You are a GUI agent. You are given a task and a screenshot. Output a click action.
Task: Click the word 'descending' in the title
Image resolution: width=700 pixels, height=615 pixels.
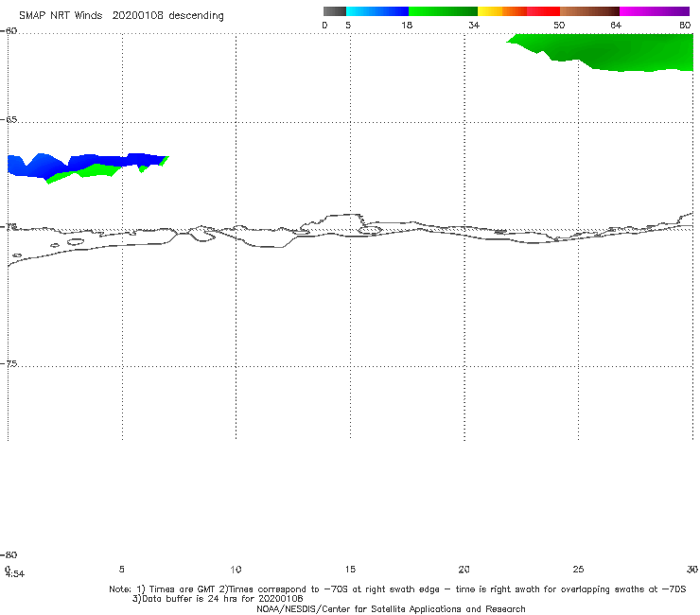[196, 16]
